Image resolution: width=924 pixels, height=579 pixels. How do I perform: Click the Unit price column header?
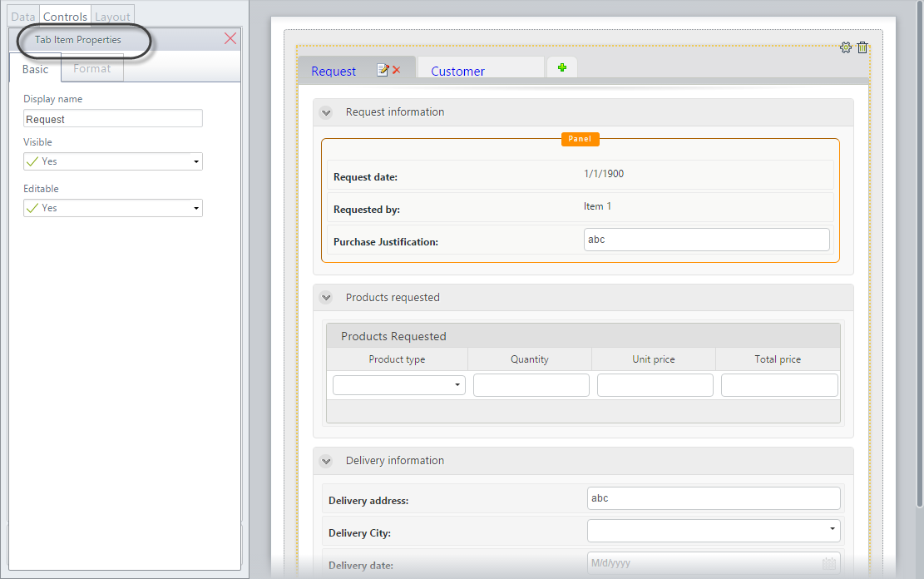(654, 359)
